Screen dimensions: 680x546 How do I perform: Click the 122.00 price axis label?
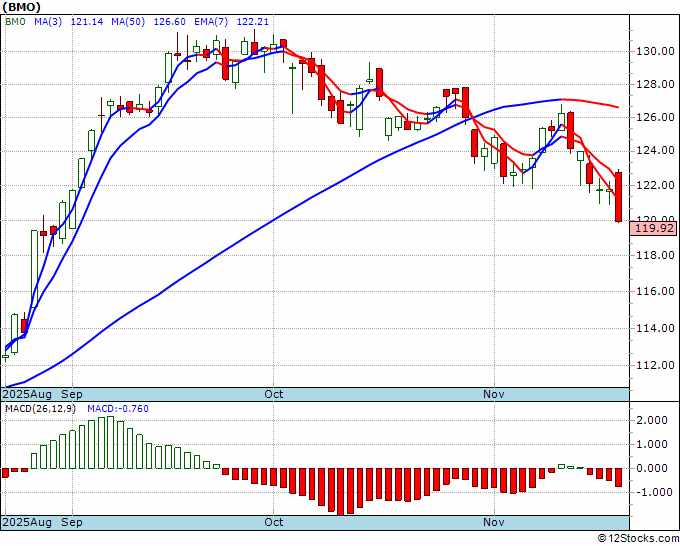[655, 186]
